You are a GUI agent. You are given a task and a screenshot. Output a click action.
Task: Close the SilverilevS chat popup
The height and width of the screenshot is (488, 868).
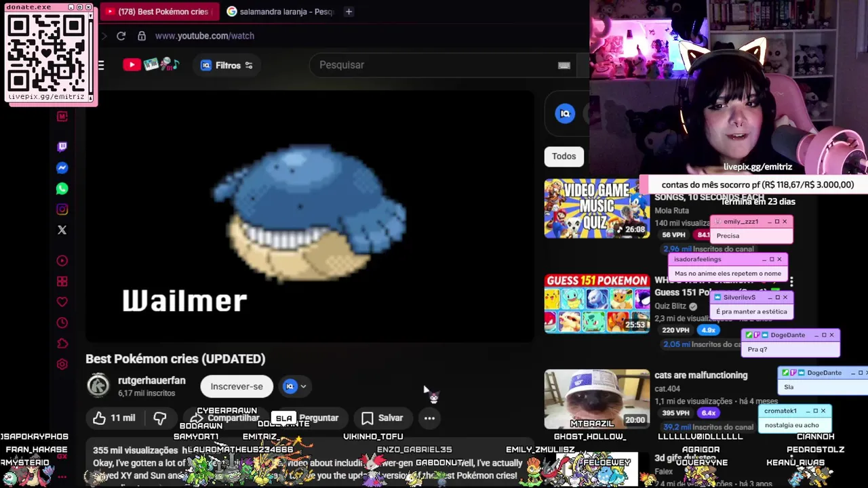coord(785,297)
